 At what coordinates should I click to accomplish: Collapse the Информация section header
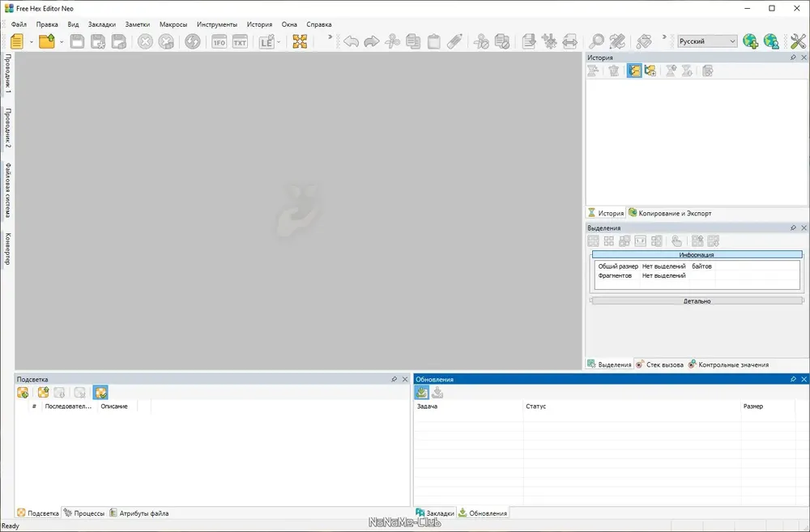click(x=697, y=254)
